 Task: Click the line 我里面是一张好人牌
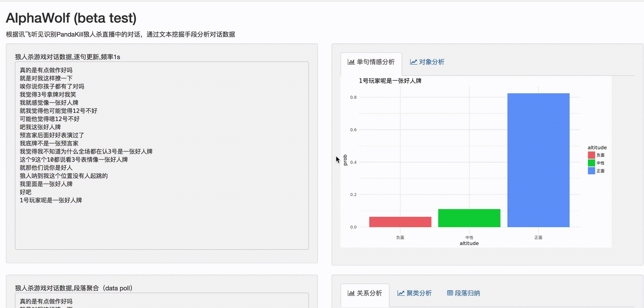coord(46,184)
